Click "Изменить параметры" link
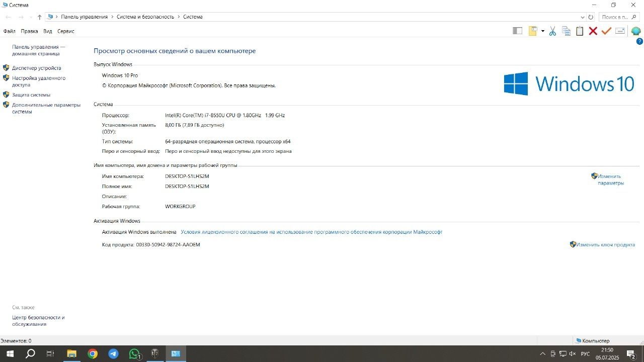644x362 pixels. 611,179
